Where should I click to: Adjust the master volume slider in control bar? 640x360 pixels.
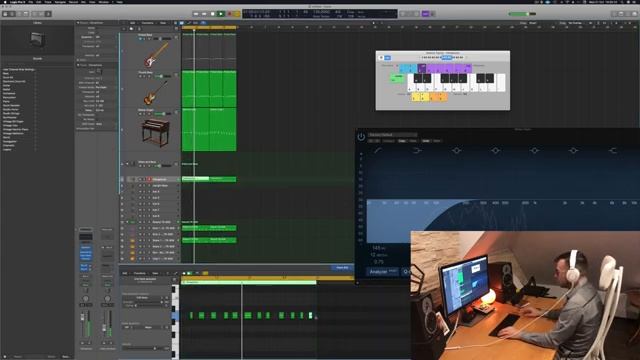[x=522, y=14]
